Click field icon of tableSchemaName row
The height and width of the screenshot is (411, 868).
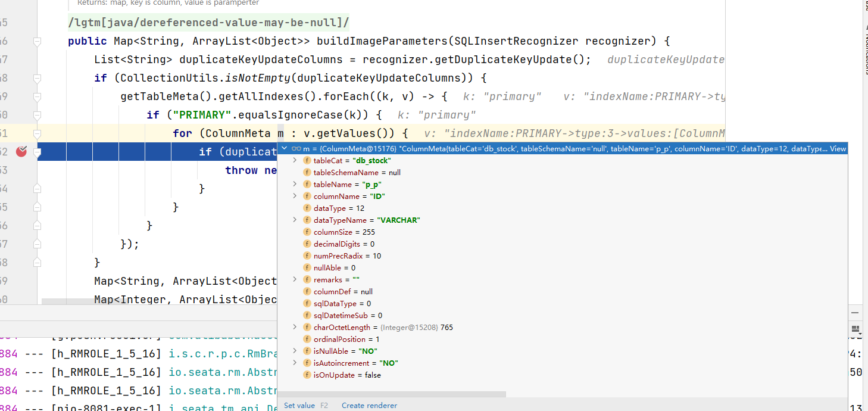point(307,173)
